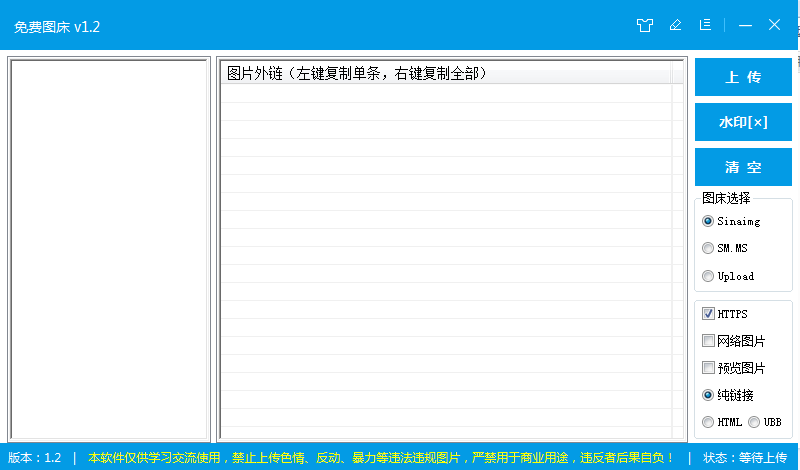Close the 免费图床 window
This screenshot has width=800, height=470.
774,24
